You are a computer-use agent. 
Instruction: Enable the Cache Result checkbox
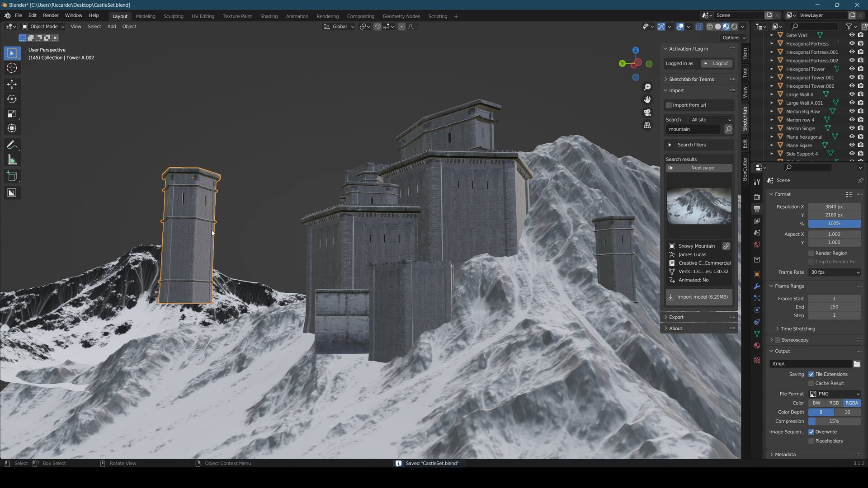click(x=811, y=383)
